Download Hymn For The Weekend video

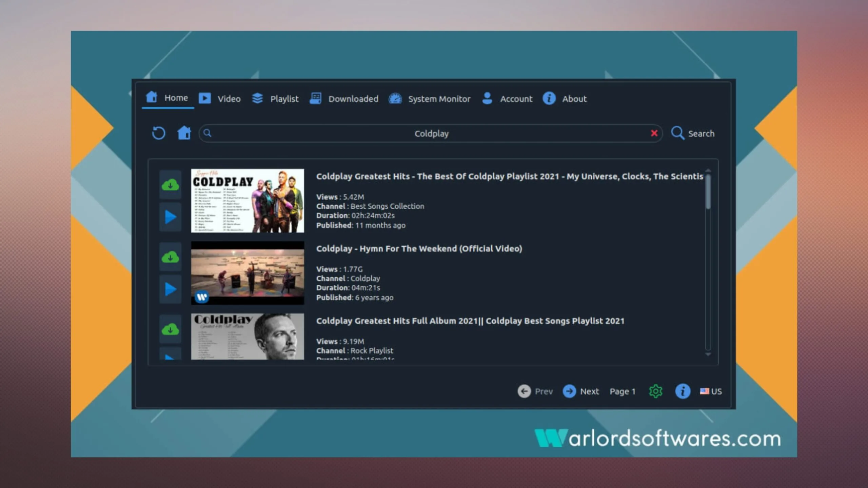pyautogui.click(x=170, y=257)
